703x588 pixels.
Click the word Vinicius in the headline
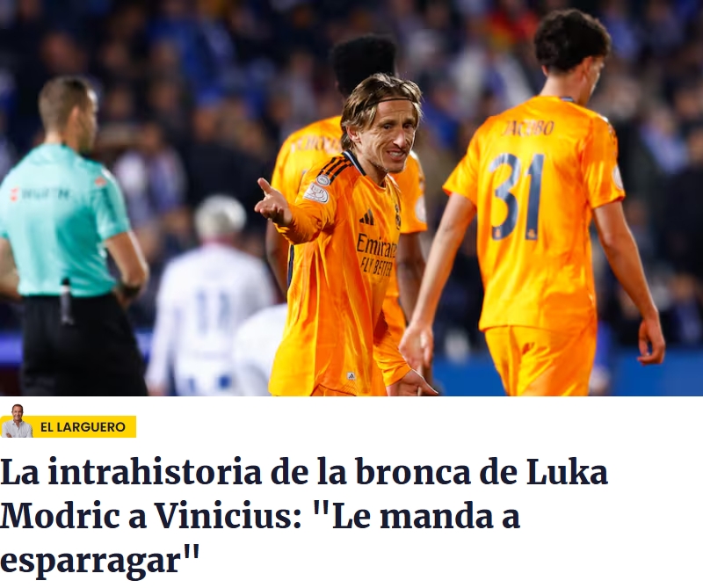tap(227, 516)
